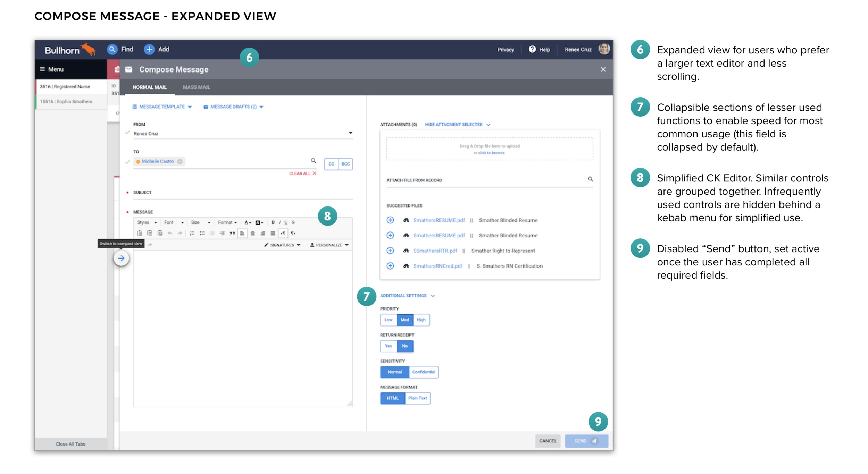Click the Undo arrow in editor toolbar

(170, 233)
